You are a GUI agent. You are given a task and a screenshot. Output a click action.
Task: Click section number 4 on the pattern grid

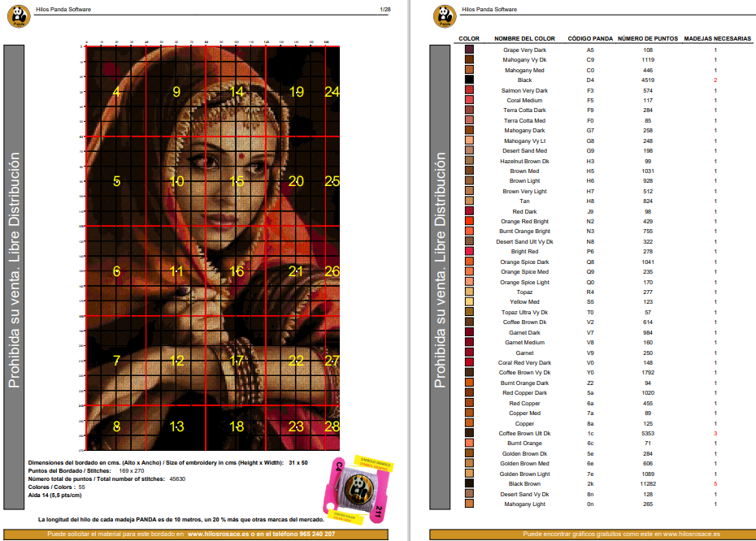pyautogui.click(x=116, y=92)
